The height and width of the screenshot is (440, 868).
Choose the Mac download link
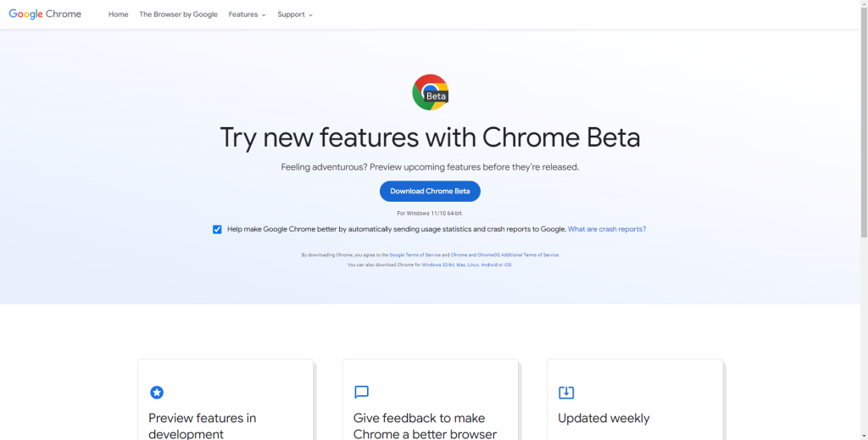pos(461,265)
